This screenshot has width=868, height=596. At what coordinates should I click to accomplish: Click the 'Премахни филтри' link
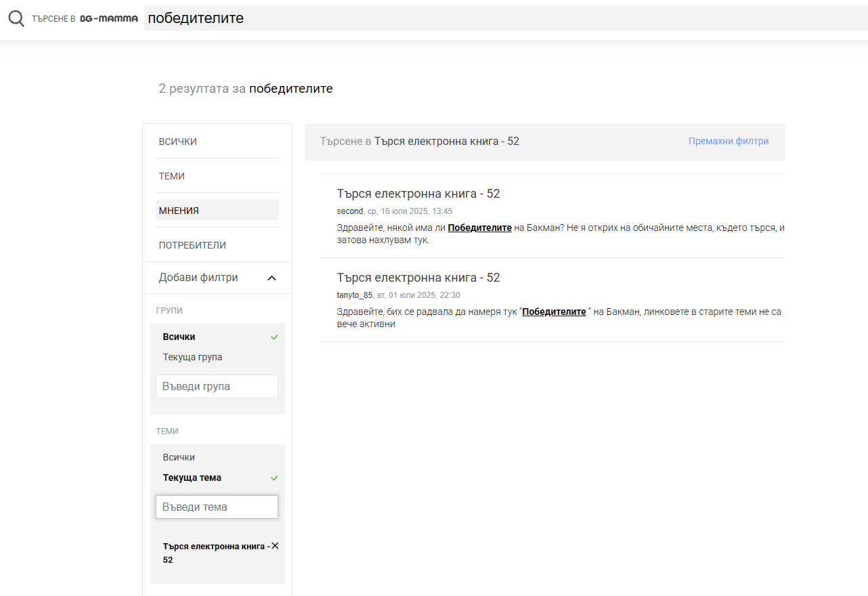click(728, 142)
